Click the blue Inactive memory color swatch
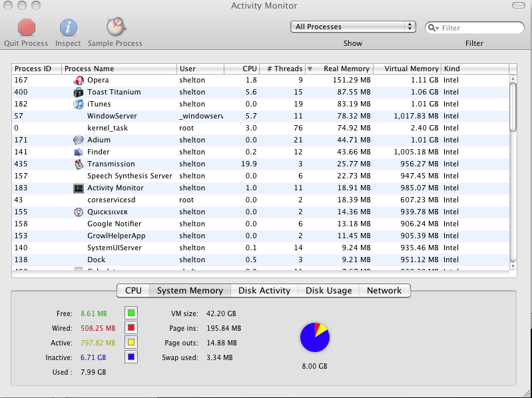532x398 pixels. coord(131,357)
